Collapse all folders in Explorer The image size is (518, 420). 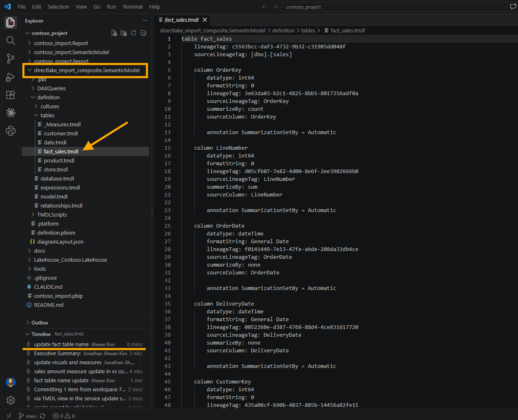pos(143,33)
